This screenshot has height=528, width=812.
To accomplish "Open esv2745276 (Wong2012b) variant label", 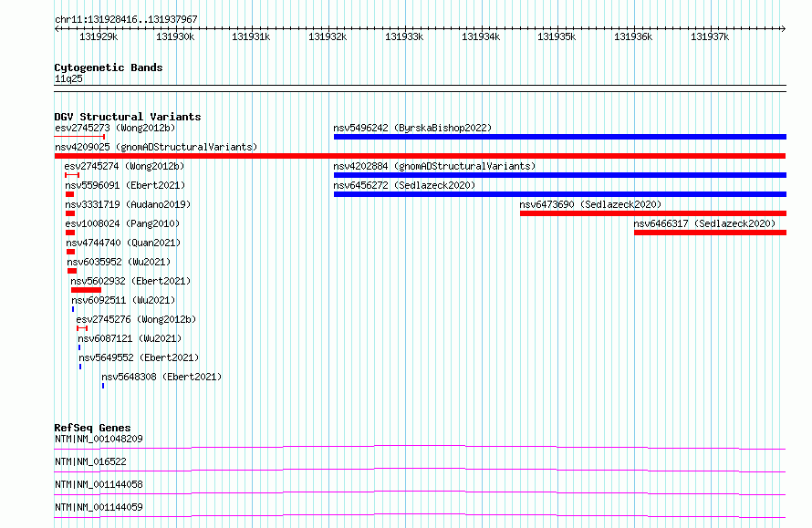I will pyautogui.click(x=136, y=319).
